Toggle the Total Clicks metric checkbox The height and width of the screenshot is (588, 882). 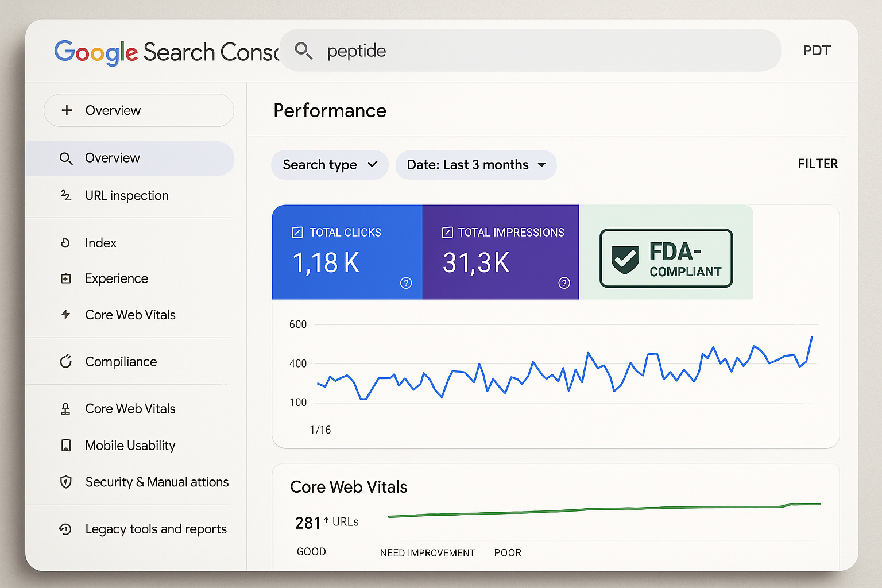pos(297,232)
